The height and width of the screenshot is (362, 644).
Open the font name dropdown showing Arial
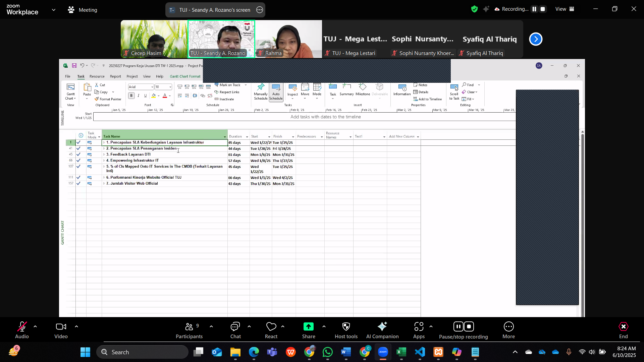click(x=152, y=87)
